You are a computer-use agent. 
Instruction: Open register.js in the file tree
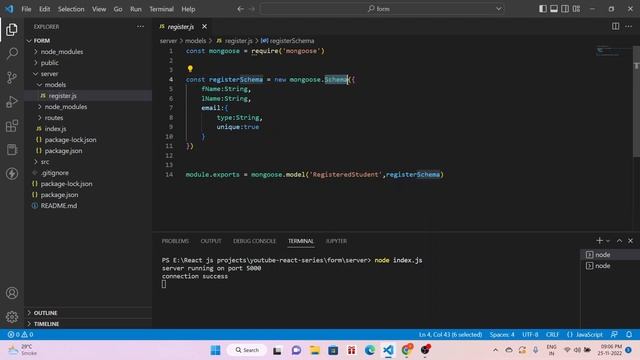click(88, 96)
